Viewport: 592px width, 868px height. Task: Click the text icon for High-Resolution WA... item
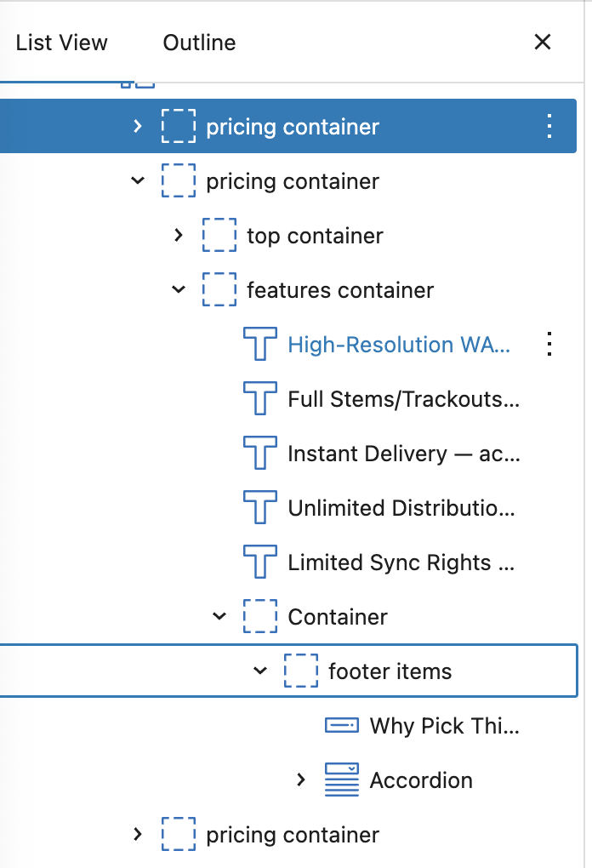(x=260, y=345)
